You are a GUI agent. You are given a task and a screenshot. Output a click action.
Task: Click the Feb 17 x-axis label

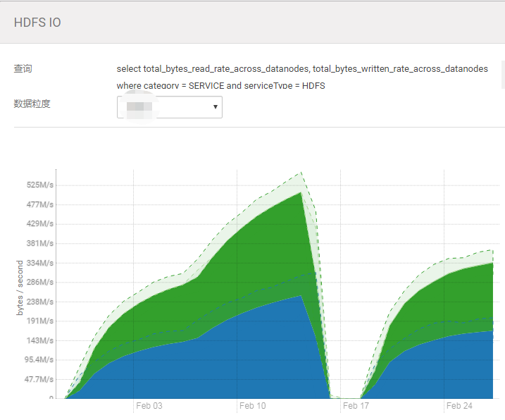tap(356, 406)
